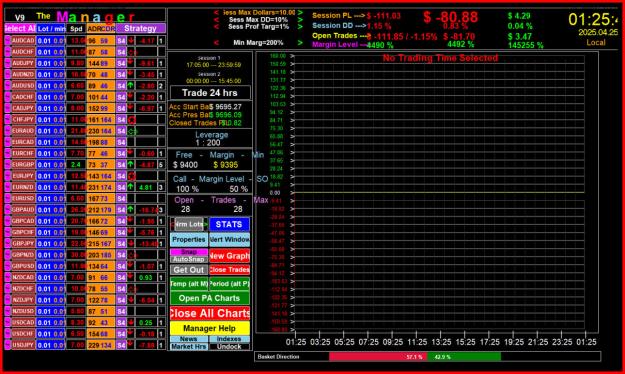Click the green sideways arrow in EURAUD row

point(132,131)
